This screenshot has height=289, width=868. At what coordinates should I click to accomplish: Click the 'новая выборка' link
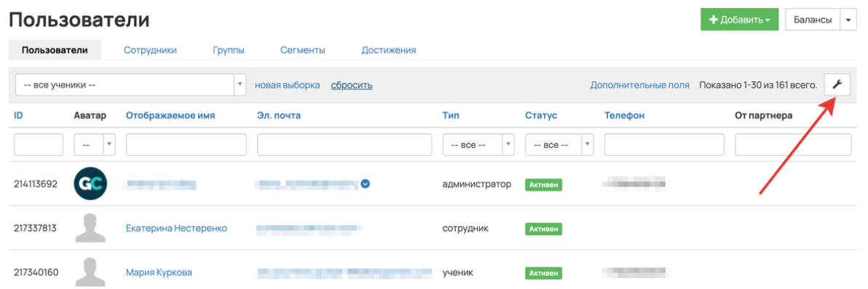pos(288,85)
